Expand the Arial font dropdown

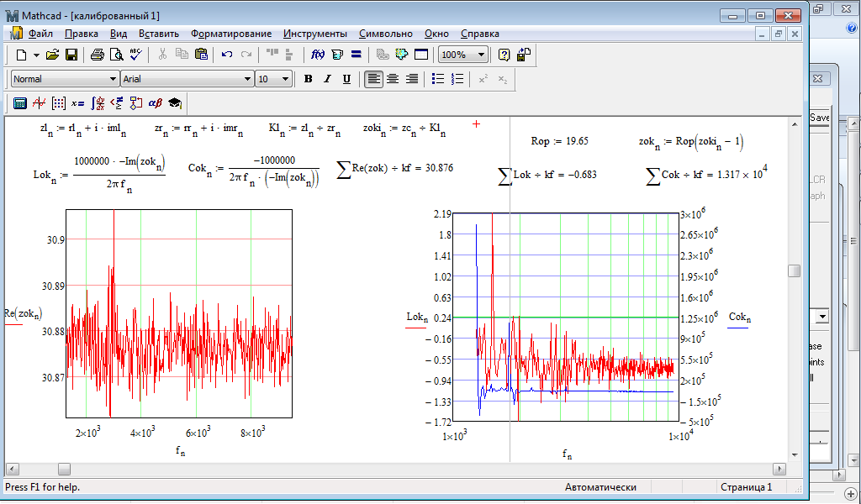[x=248, y=79]
